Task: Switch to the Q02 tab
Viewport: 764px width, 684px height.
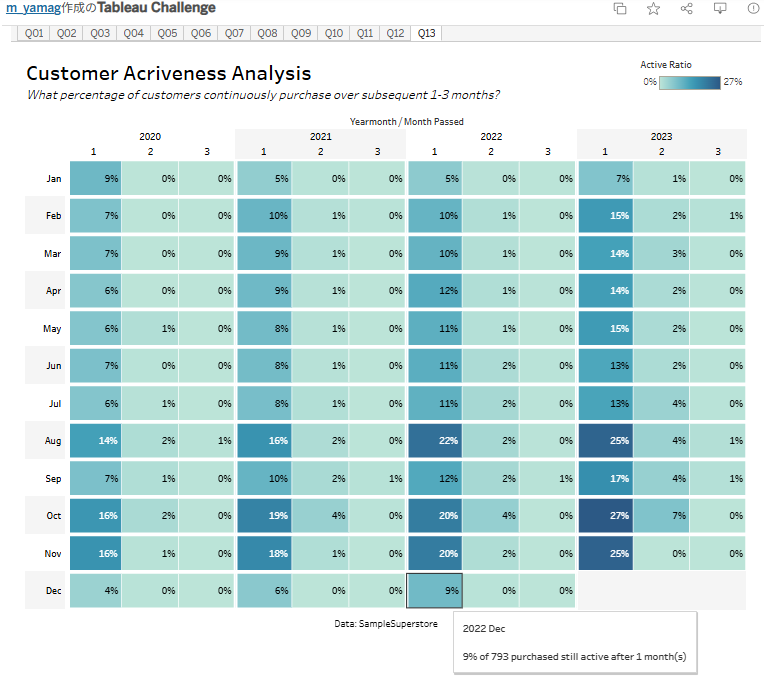Action: [x=66, y=33]
